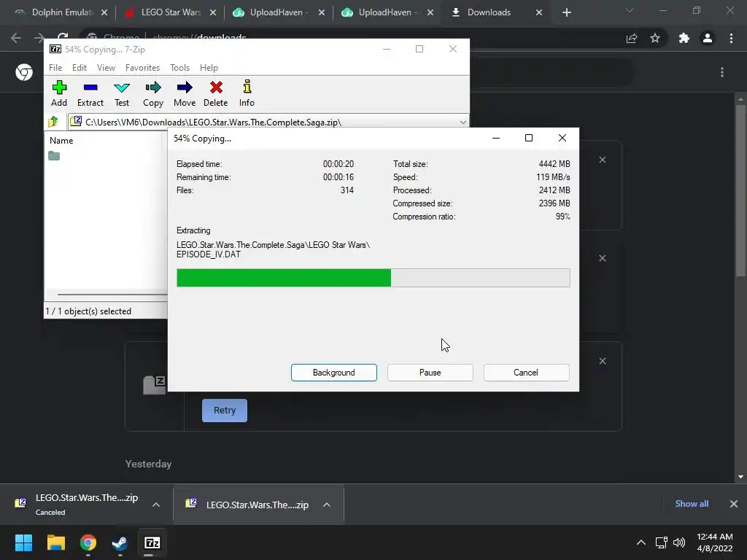Viewport: 747px width, 560px height.
Task: Click Chrome logo on Downloads page
Action: pyautogui.click(x=24, y=72)
